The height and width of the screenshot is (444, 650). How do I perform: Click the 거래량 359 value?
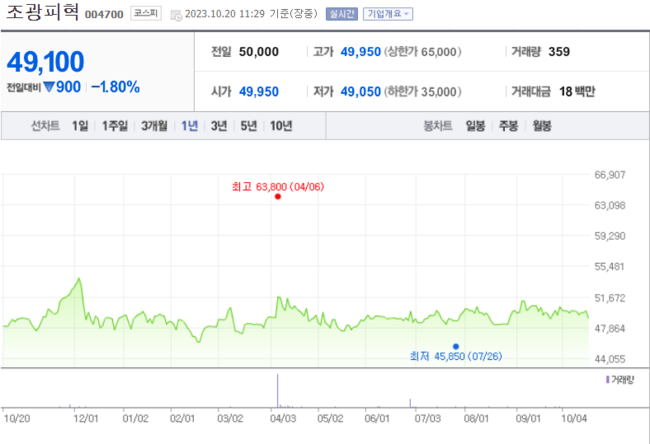tap(559, 52)
